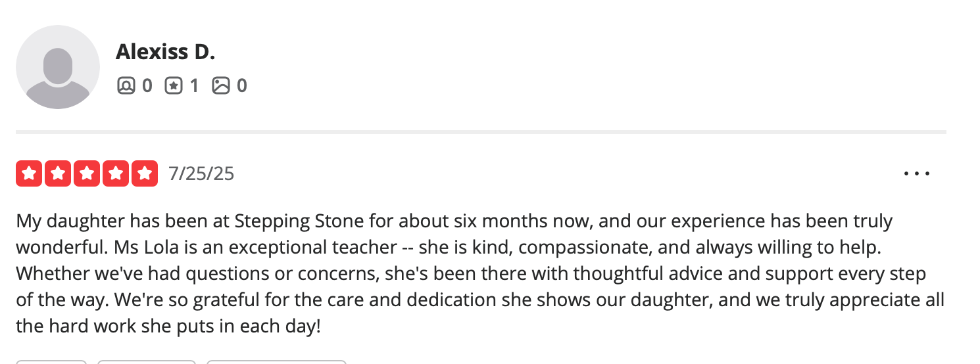Select the friends icon under reviewer name
Viewport: 980px width, 364px height.
point(126,85)
